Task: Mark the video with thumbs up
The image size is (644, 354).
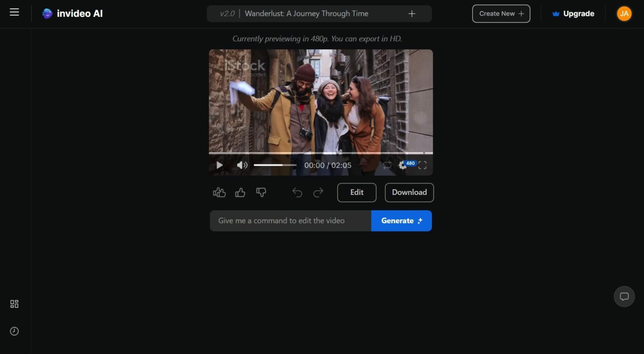Action: (x=240, y=192)
